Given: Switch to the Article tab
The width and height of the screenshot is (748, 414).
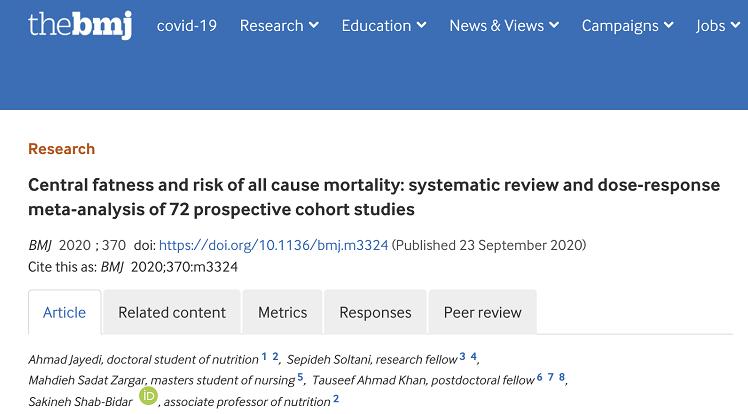Looking at the screenshot, I should (64, 313).
